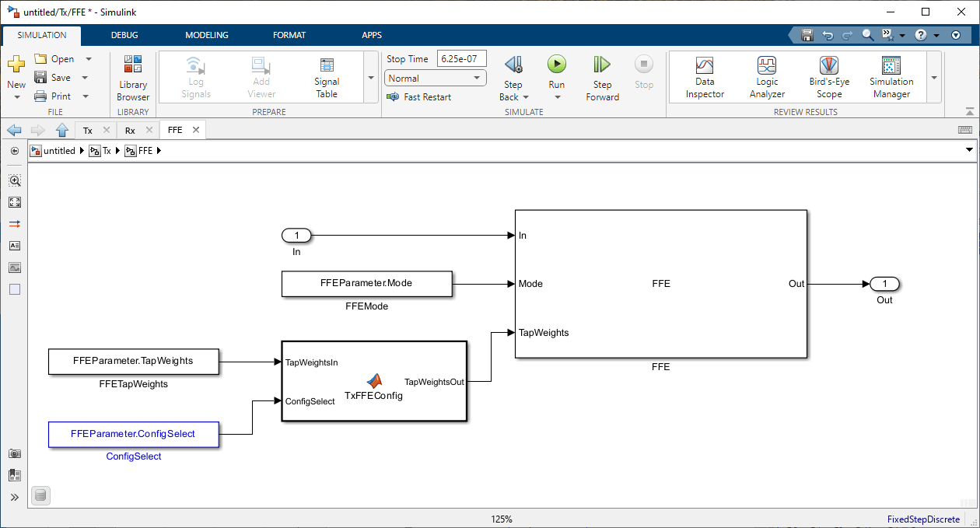Select the FFEParameter.Mode constant block
Image resolution: width=980 pixels, height=528 pixels.
pos(366,284)
